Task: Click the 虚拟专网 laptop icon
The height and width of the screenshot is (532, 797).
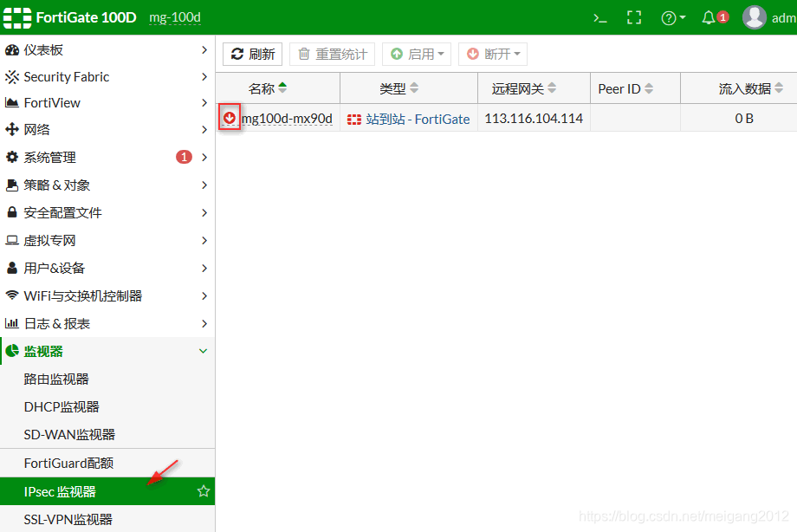Action: [x=11, y=240]
